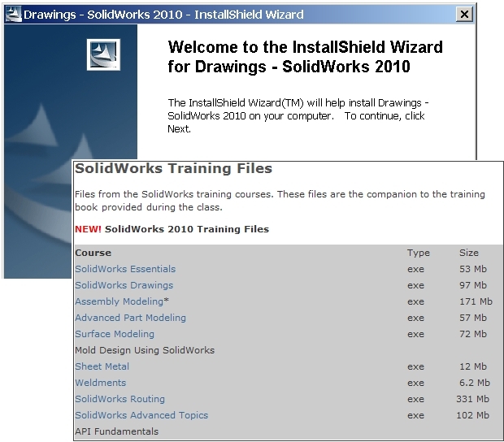The height and width of the screenshot is (442, 504).
Task: Click the 12 Mb size value
Action: pos(473,366)
